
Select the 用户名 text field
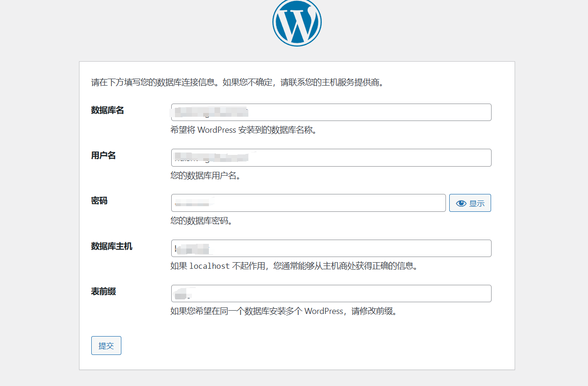331,157
